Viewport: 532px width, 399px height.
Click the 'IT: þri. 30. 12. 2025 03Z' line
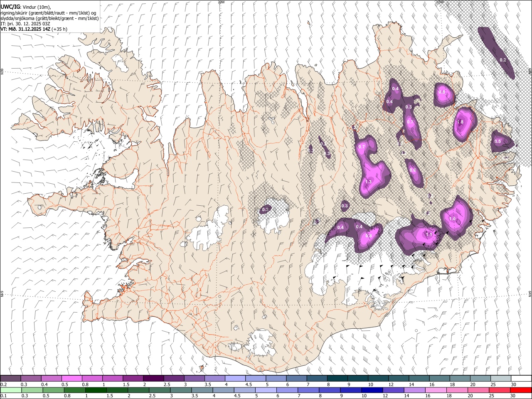point(25,24)
